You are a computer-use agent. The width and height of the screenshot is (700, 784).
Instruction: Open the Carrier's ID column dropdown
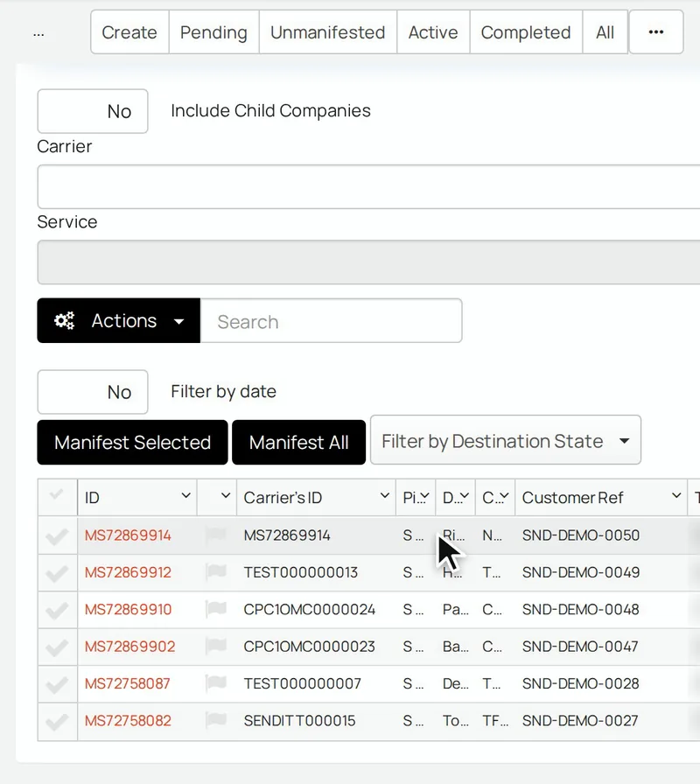[x=384, y=495]
